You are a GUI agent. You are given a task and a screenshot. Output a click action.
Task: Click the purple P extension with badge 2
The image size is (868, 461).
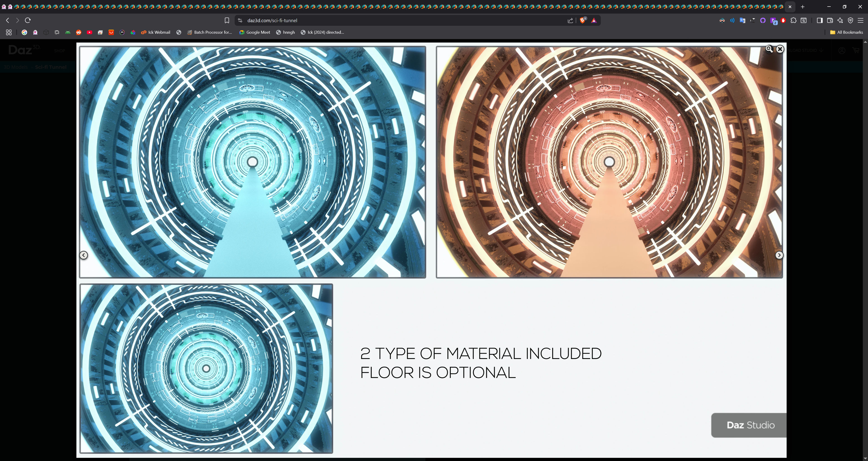(x=774, y=21)
